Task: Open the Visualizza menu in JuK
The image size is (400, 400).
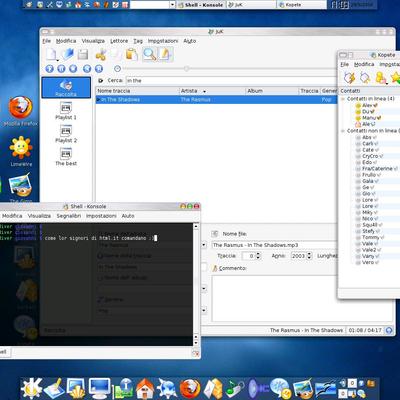Action: [93, 41]
